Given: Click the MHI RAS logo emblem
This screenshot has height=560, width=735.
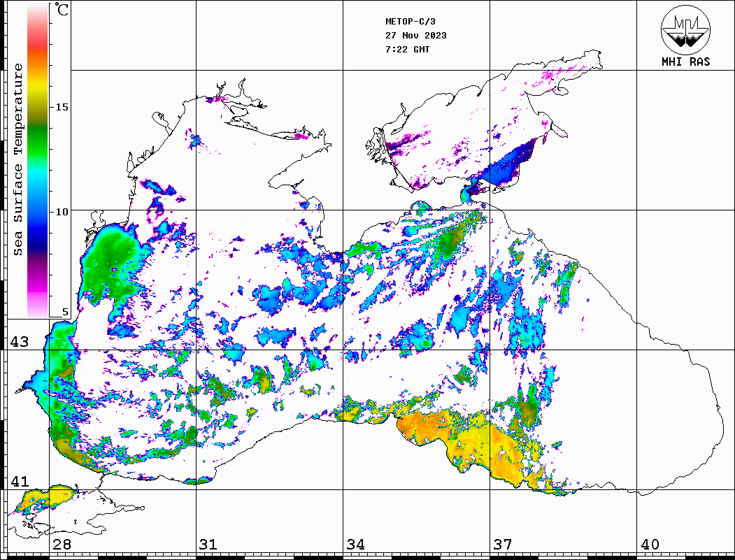Looking at the screenshot, I should tap(685, 29).
